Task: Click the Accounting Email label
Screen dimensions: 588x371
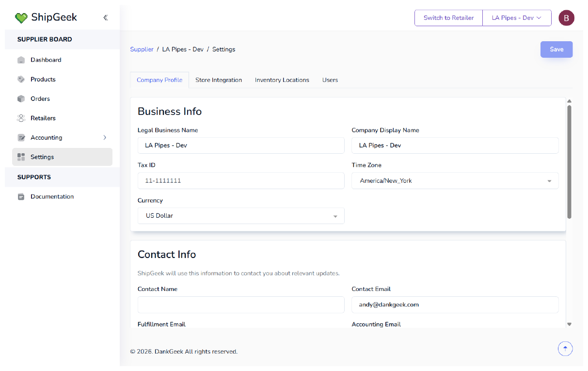Action: coord(376,324)
